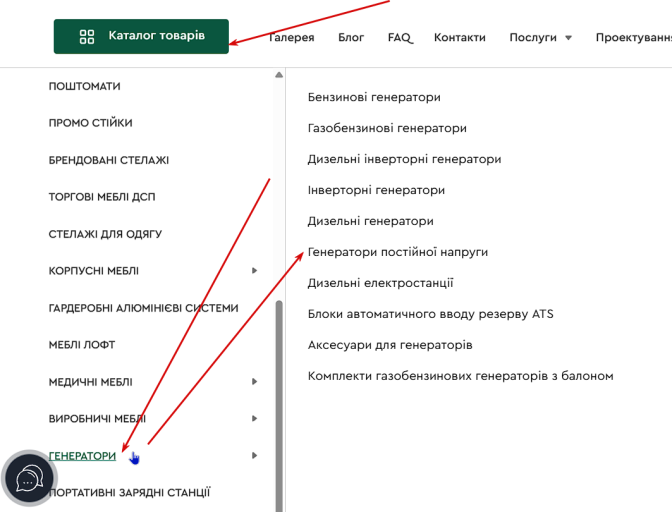Select ПРОМО СТІЙКИ category
This screenshot has width=672, height=512.
(x=90, y=123)
